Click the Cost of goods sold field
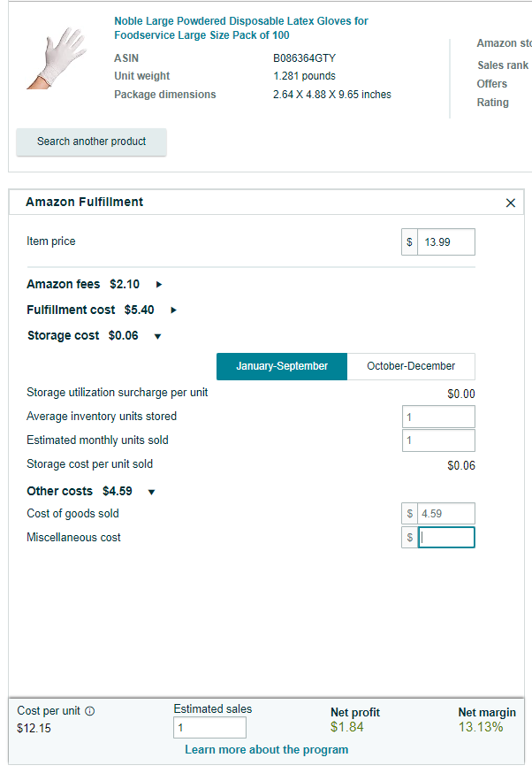 point(445,514)
